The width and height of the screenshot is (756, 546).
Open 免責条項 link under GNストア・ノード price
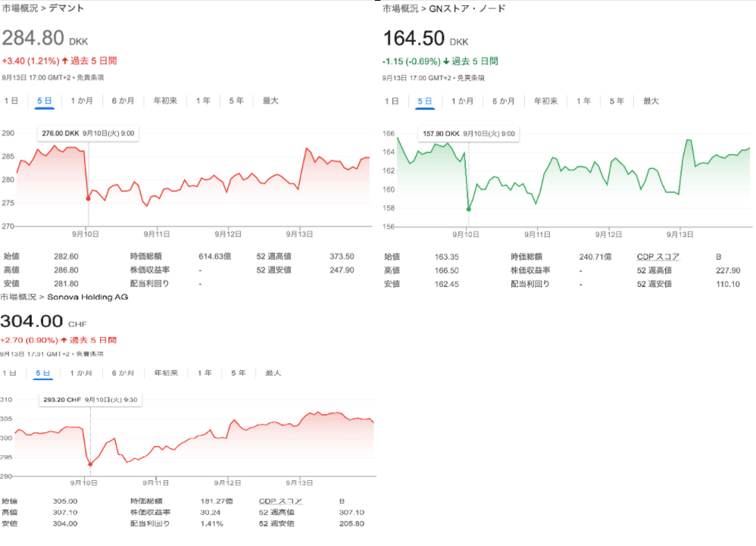click(470, 78)
